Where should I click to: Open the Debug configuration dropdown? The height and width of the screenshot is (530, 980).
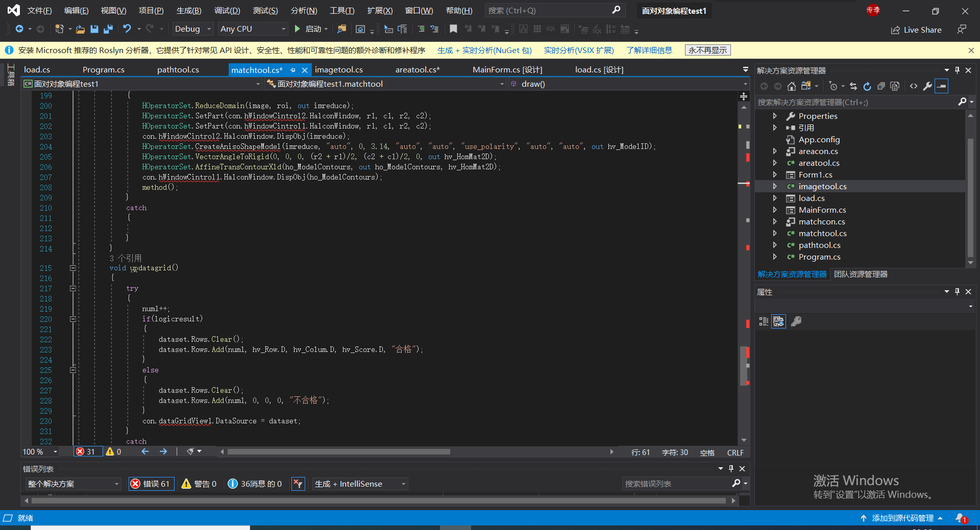point(192,29)
